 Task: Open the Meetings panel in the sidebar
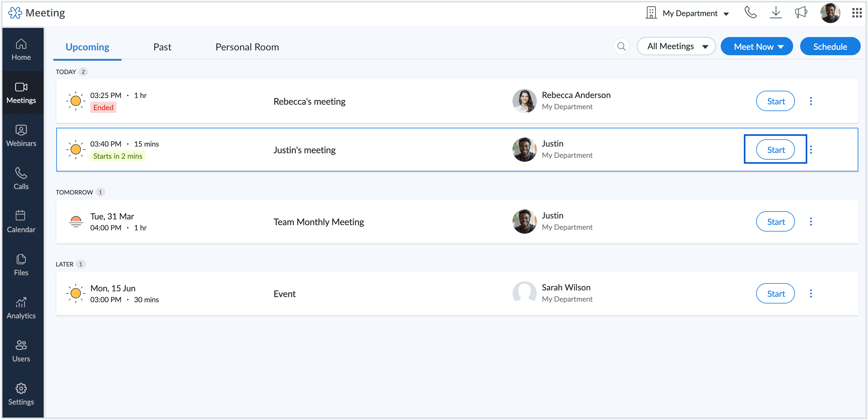pyautogui.click(x=21, y=93)
